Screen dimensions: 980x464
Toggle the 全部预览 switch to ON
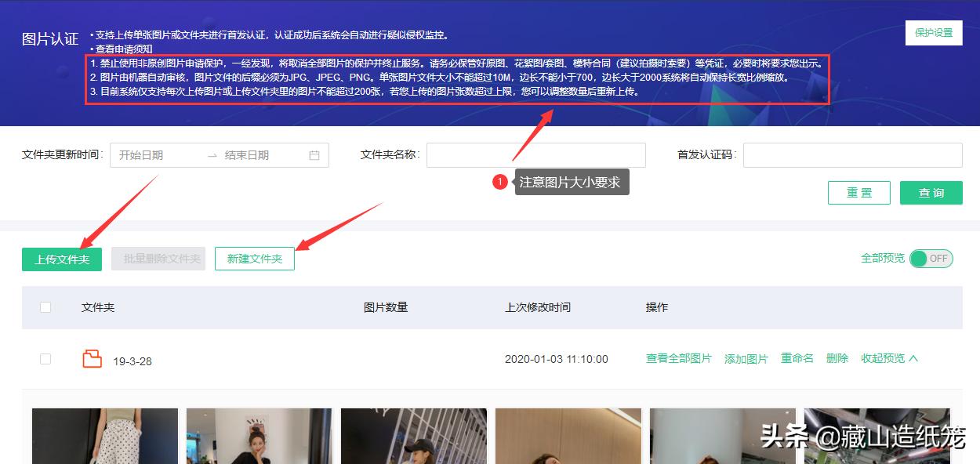coord(931,258)
